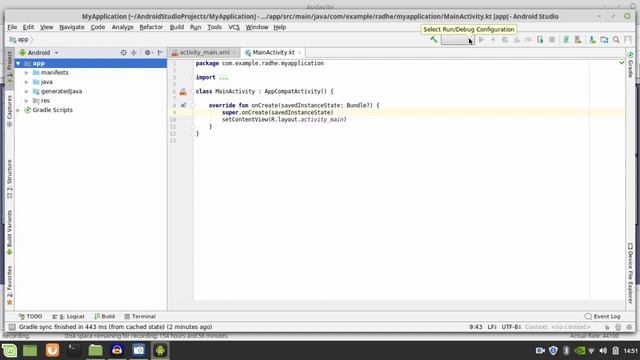Toggle the Device File Explorer tool window

click(x=630, y=273)
